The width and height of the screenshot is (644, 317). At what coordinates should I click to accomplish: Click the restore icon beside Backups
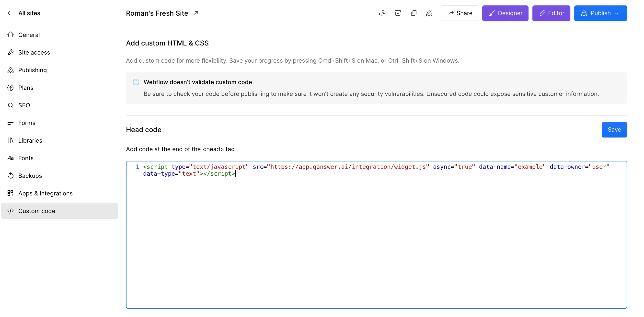pos(11,176)
